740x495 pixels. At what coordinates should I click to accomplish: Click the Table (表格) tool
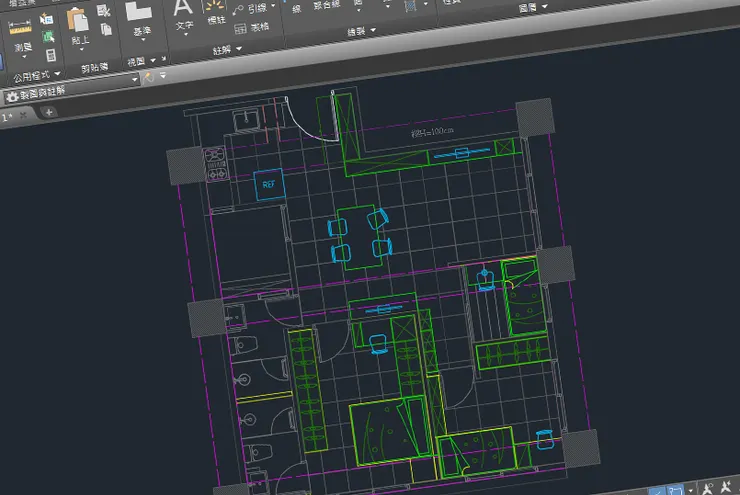(x=252, y=28)
